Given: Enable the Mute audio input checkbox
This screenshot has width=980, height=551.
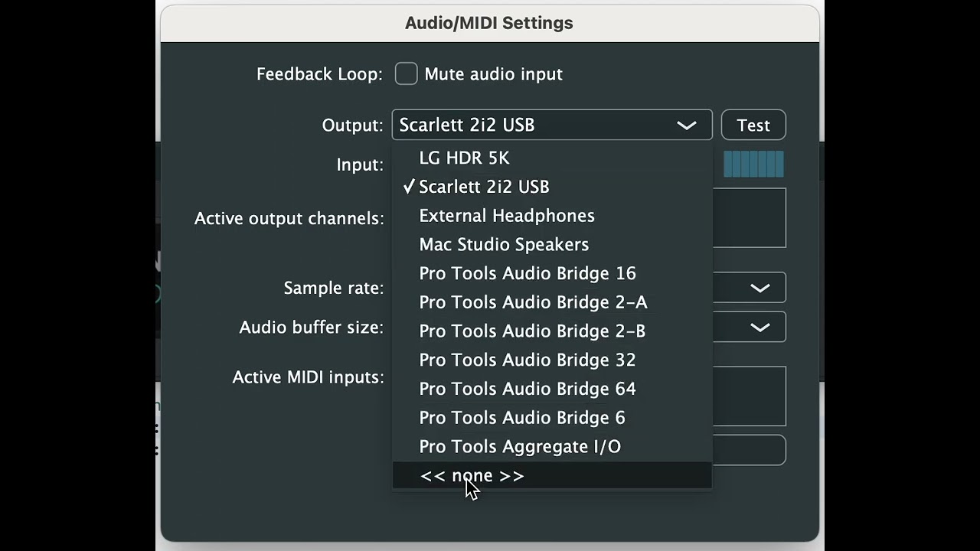Looking at the screenshot, I should point(407,74).
